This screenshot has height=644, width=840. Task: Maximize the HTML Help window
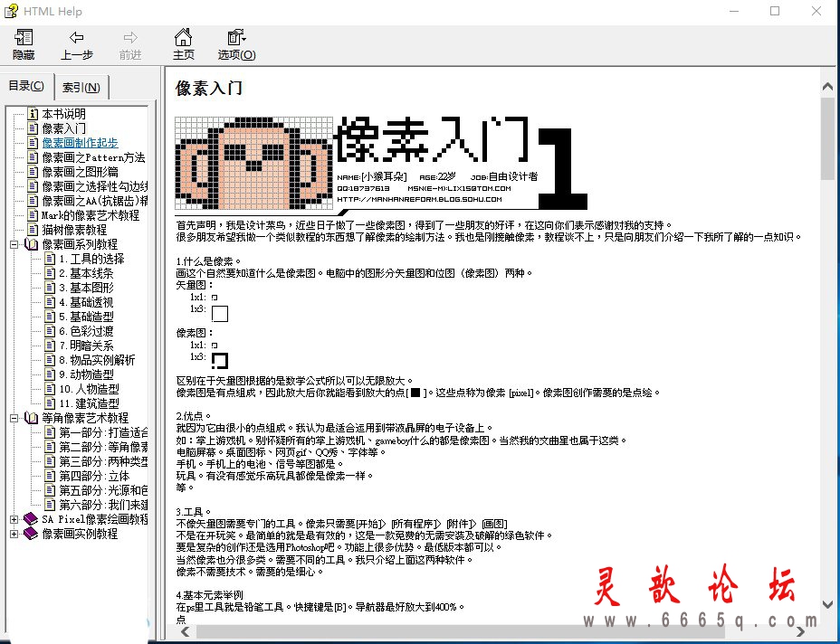point(775,11)
